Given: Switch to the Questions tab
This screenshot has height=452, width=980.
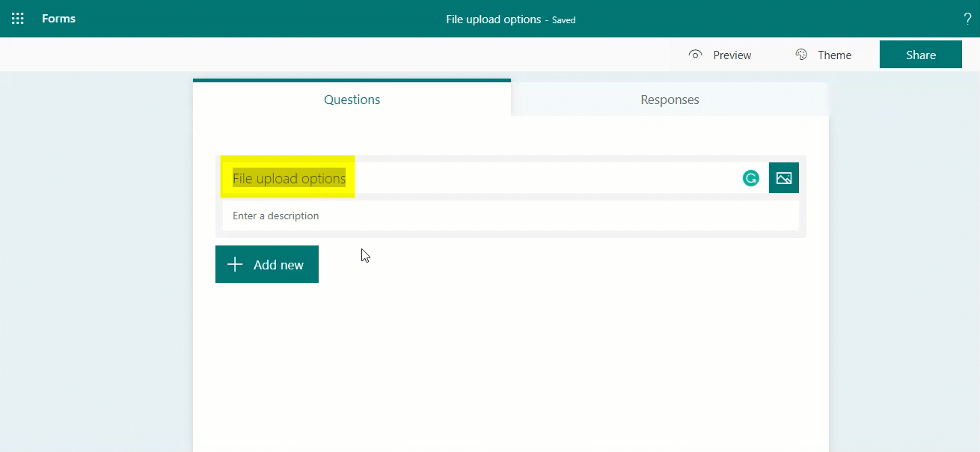Looking at the screenshot, I should 352,100.
